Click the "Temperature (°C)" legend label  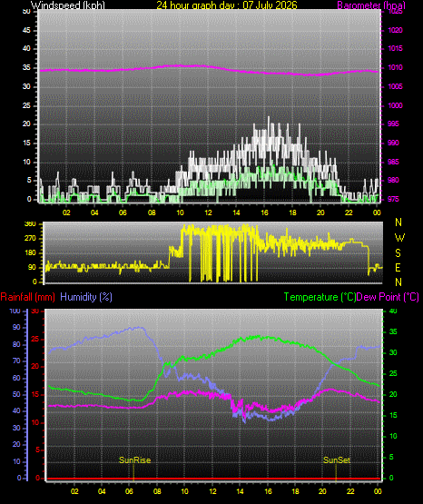pos(320,297)
